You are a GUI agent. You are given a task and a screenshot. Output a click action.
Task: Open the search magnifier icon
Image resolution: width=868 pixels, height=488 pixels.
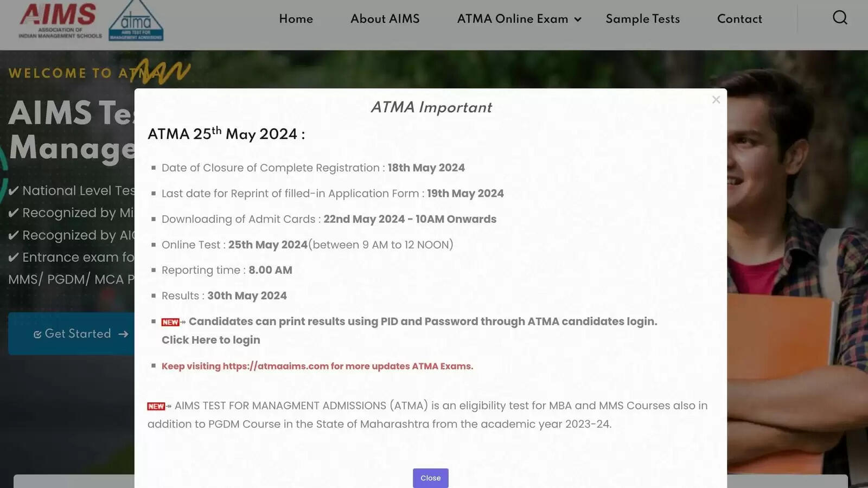(x=840, y=18)
